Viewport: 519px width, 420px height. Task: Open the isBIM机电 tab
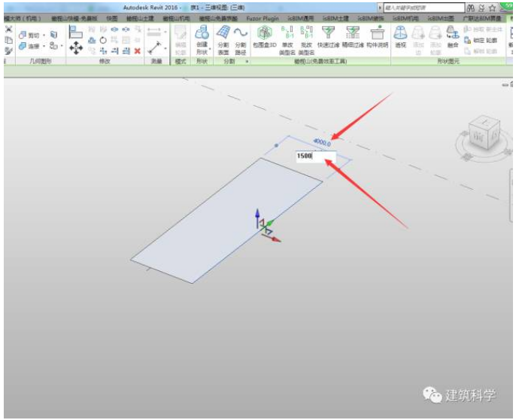(405, 19)
